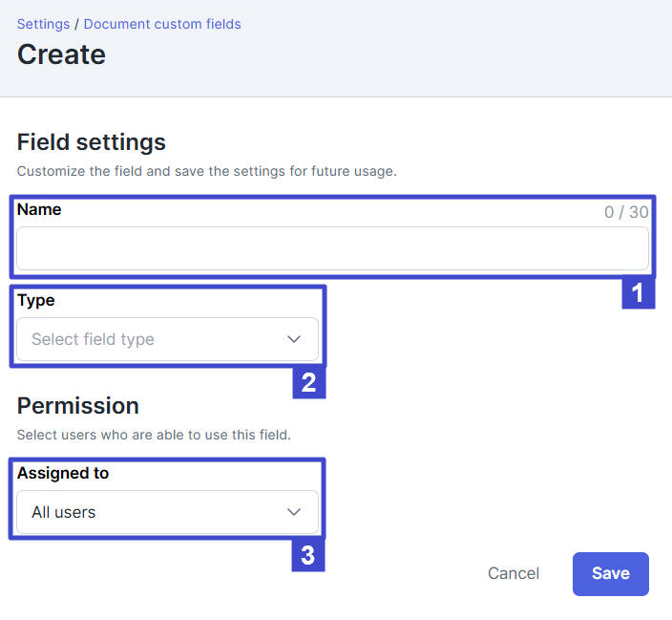This screenshot has width=672, height=620.
Task: Open the Select field type dropdown
Action: point(168,339)
